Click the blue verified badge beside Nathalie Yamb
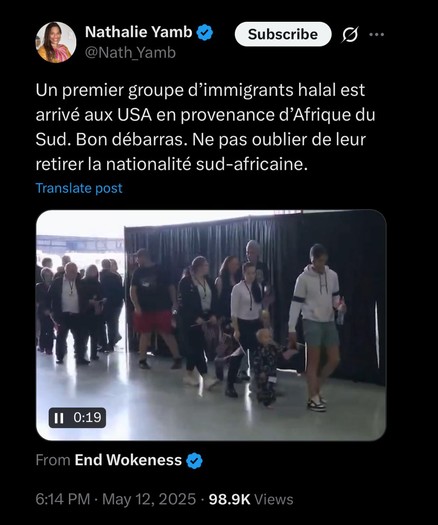 point(205,32)
